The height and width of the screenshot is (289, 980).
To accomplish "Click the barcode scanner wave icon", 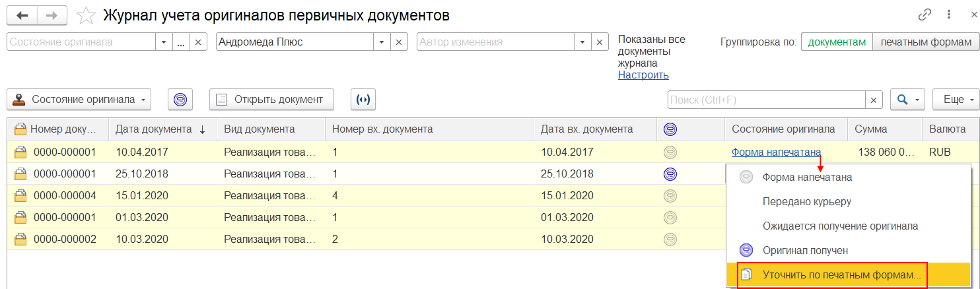I will (363, 100).
